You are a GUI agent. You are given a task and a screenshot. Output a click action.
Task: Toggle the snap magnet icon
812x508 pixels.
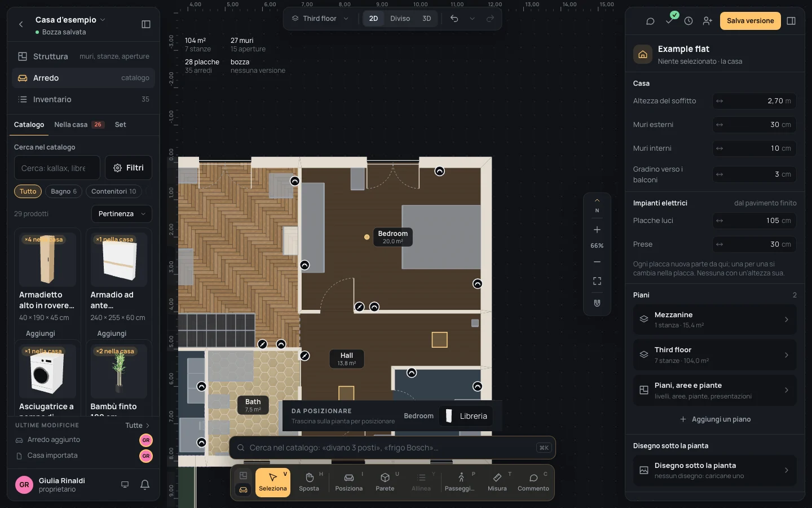tap(597, 303)
